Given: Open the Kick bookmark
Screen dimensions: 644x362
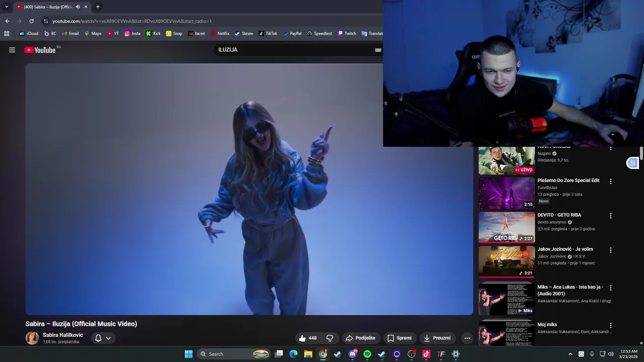Looking at the screenshot, I should tap(153, 34).
